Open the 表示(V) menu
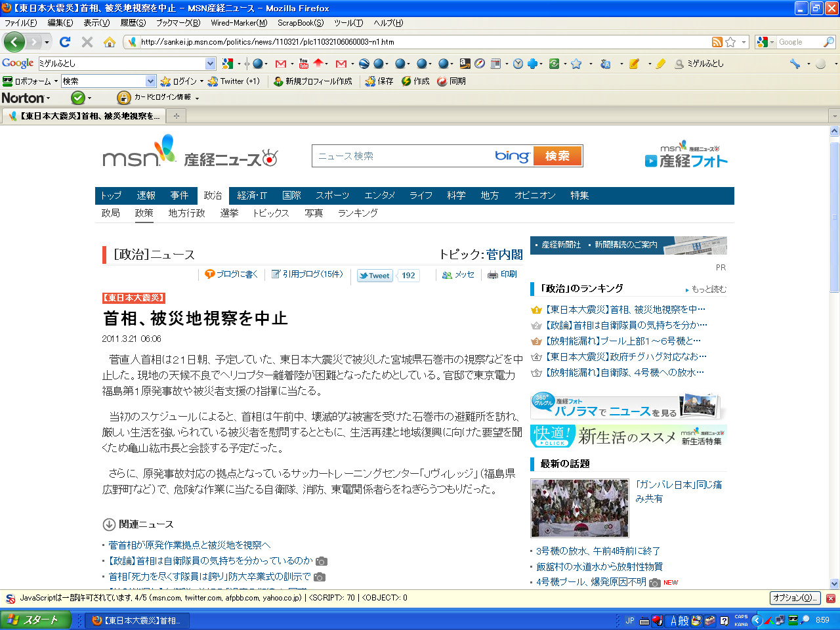The image size is (840, 630). click(96, 23)
